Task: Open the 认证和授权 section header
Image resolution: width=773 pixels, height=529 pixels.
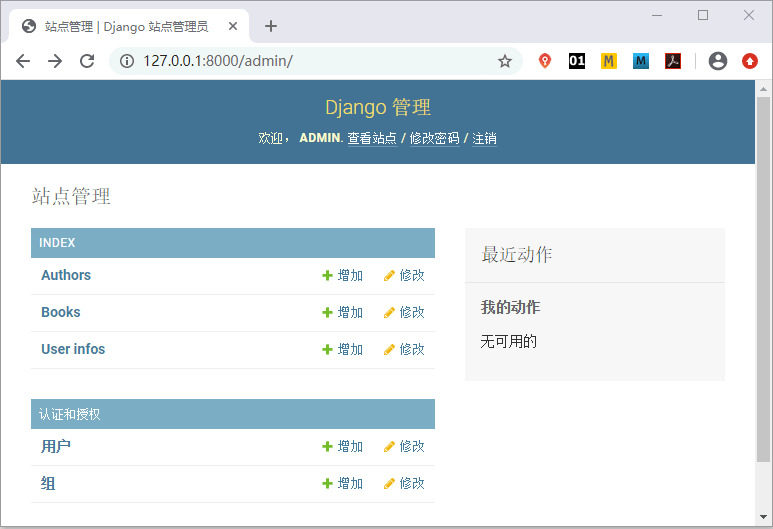Action: click(x=70, y=414)
